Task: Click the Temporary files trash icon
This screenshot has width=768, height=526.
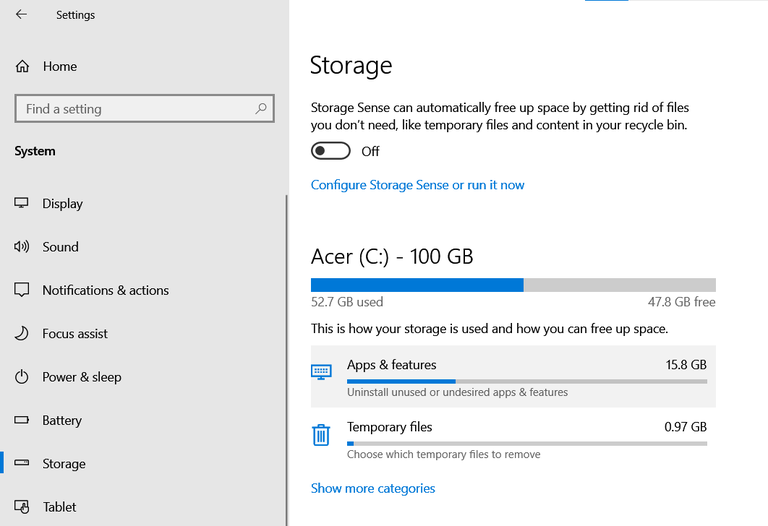Action: (321, 435)
